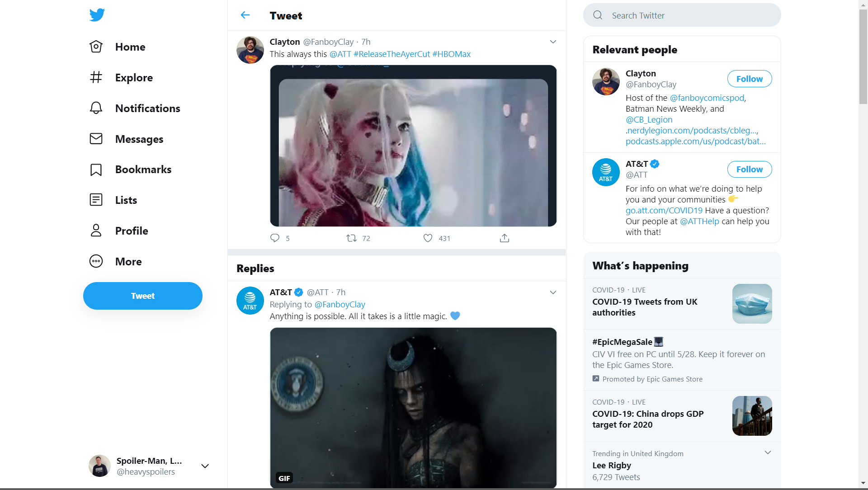Open the #ReleaseTheAyerCut hashtag link
The image size is (868, 490).
(392, 54)
